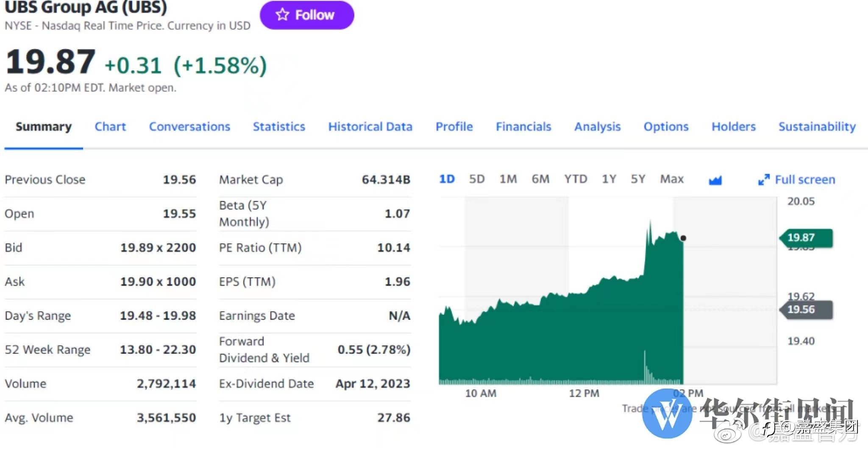Select the YTD chart range
Screen dimensions: 868x453
coord(576,179)
